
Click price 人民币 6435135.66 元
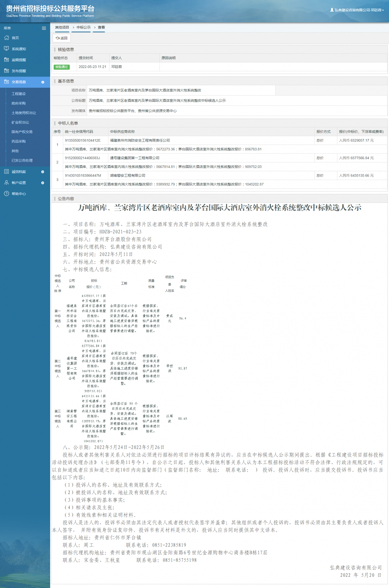[356, 176]
